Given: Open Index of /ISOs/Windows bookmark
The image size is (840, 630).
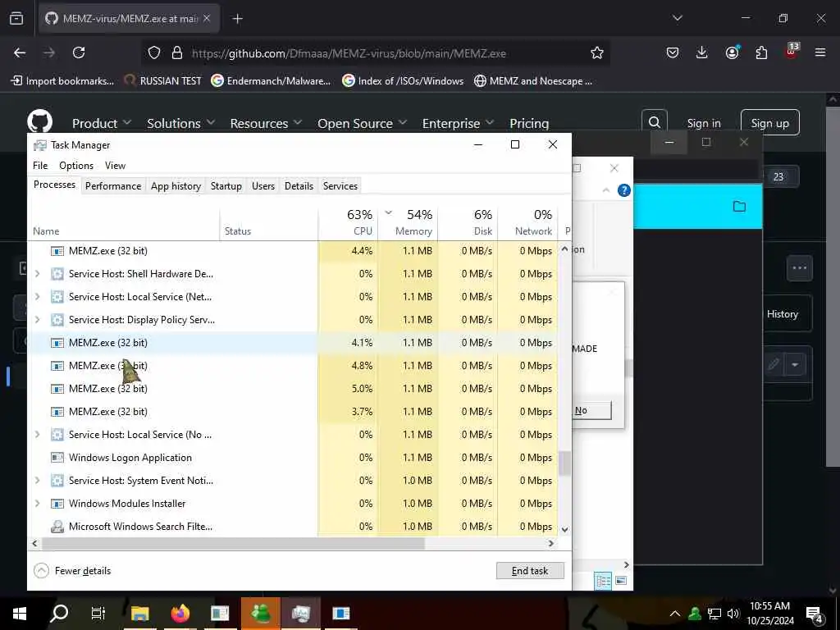Looking at the screenshot, I should 403,81.
